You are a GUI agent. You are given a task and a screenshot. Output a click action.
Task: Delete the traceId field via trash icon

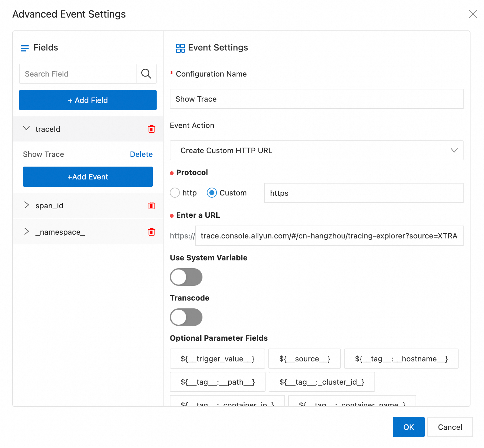152,129
